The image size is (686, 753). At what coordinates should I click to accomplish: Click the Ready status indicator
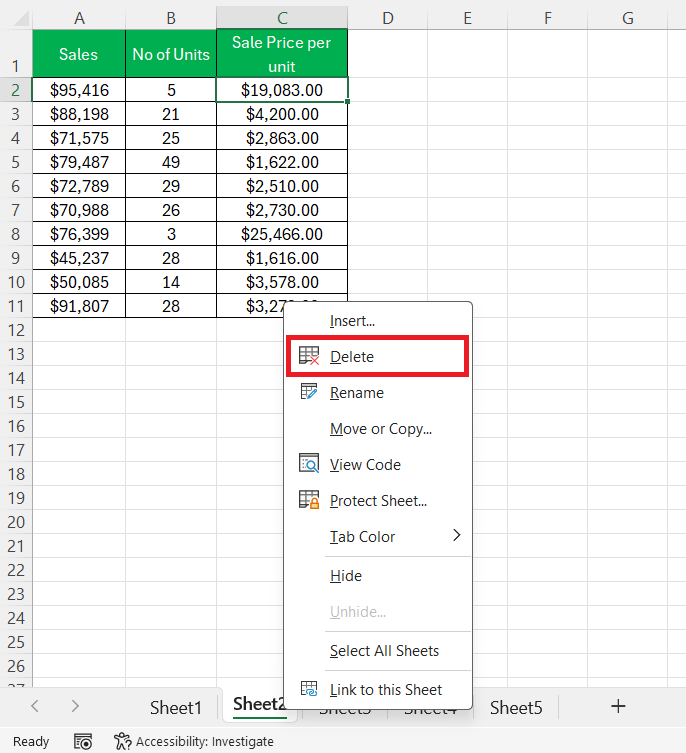click(31, 741)
